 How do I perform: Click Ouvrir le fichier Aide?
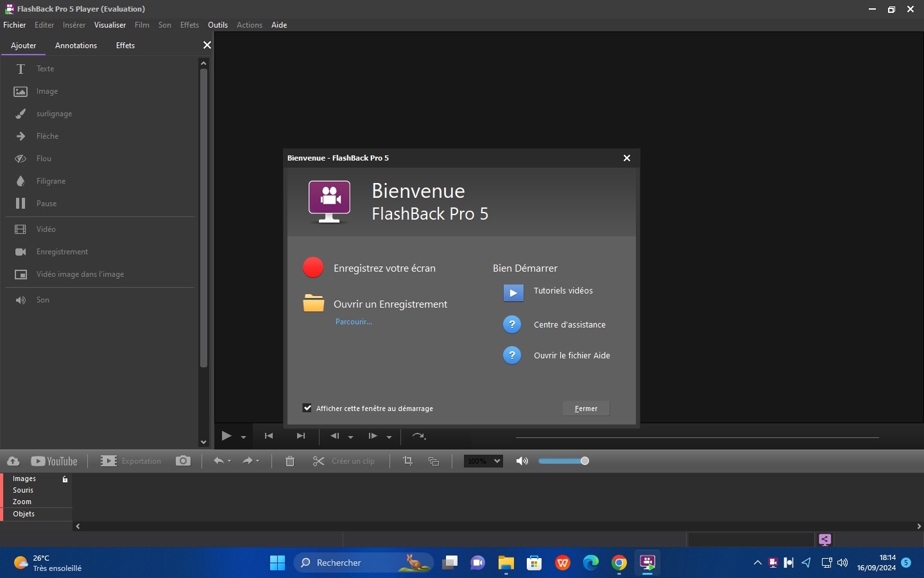point(572,356)
